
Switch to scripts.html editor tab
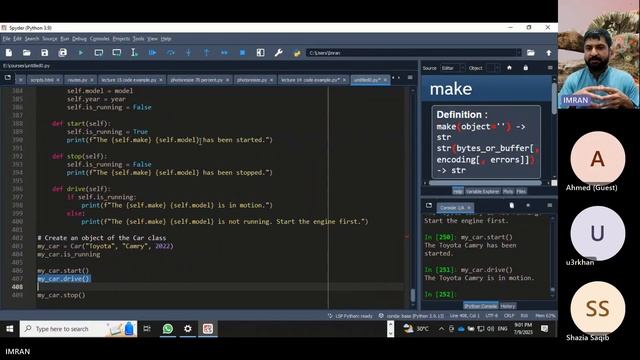pos(42,80)
